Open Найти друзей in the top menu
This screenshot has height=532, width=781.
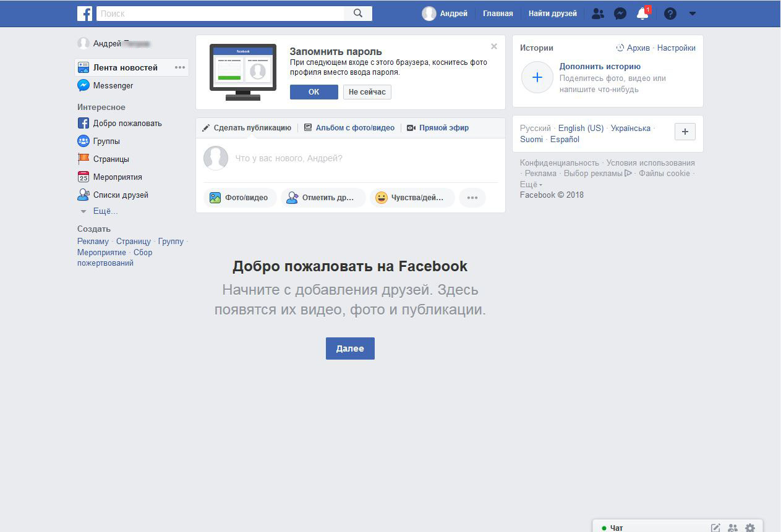(x=552, y=13)
